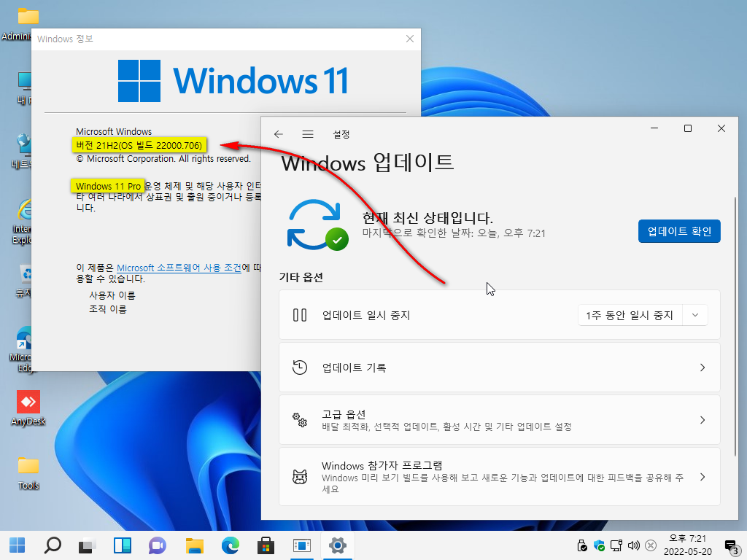Launch Microsoft Edge from the taskbar
This screenshot has height=560, width=747.
pos(231,545)
